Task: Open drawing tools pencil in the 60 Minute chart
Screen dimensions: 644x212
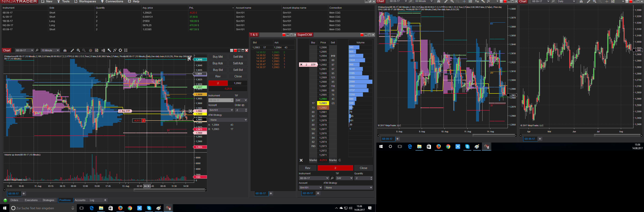Action: [446, 2]
